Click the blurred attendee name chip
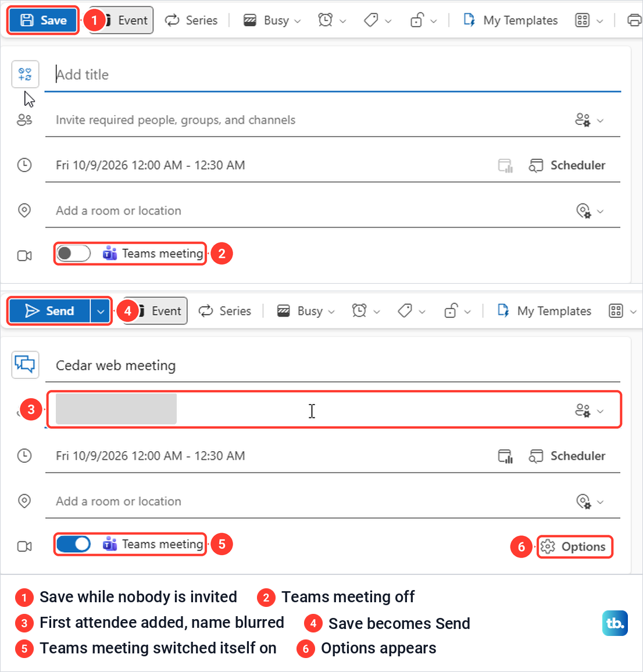Viewport: 643px width, 672px height. coord(116,409)
